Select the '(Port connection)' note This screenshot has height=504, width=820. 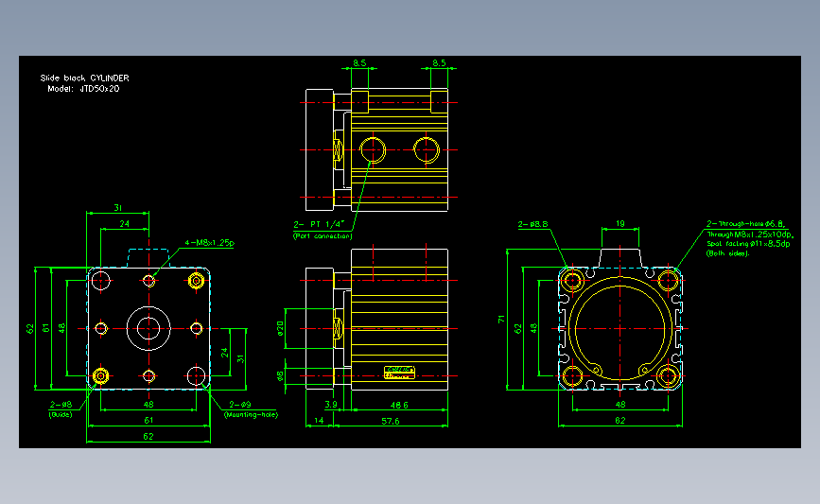tap(323, 236)
